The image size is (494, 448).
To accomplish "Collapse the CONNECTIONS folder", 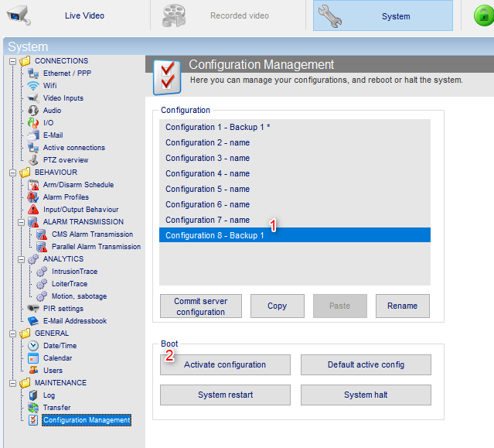I will 12,61.
